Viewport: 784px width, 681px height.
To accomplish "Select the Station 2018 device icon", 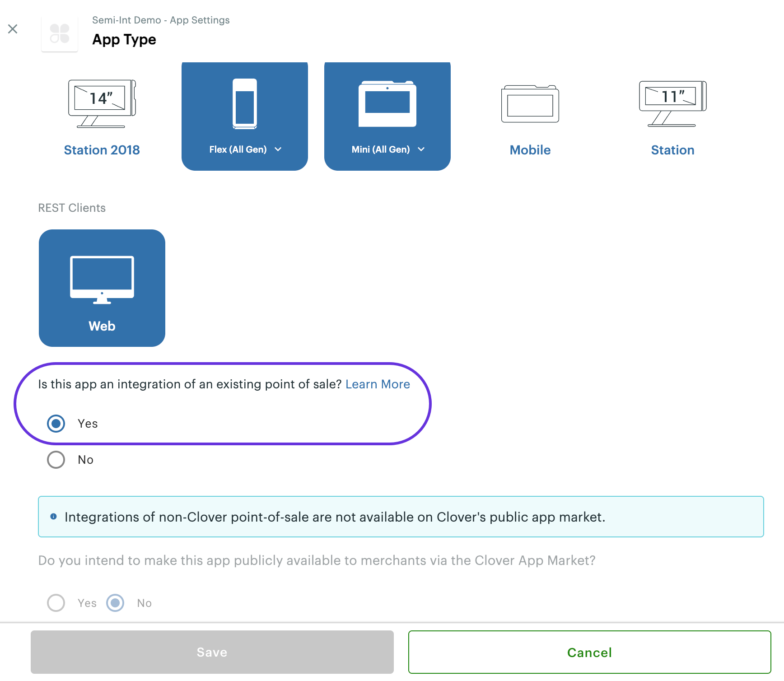I will pyautogui.click(x=102, y=104).
